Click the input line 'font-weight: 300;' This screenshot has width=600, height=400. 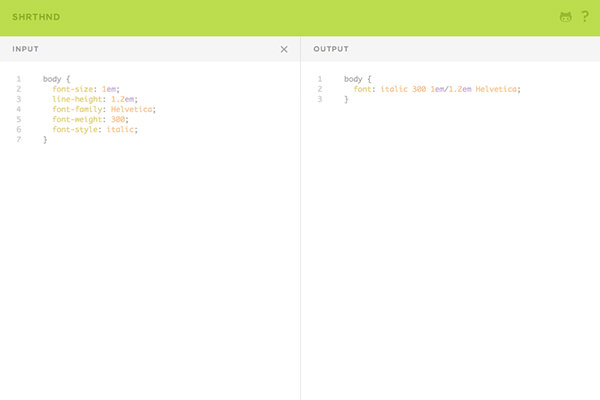click(x=90, y=119)
